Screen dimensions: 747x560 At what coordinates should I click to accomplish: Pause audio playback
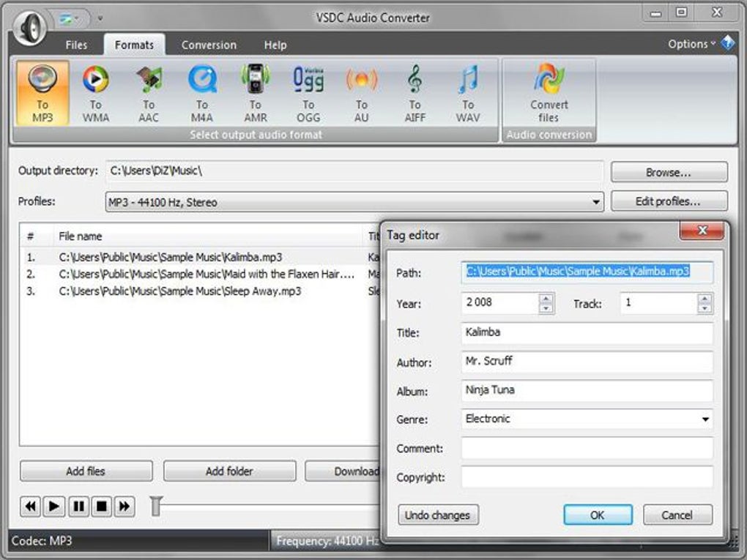click(x=78, y=506)
